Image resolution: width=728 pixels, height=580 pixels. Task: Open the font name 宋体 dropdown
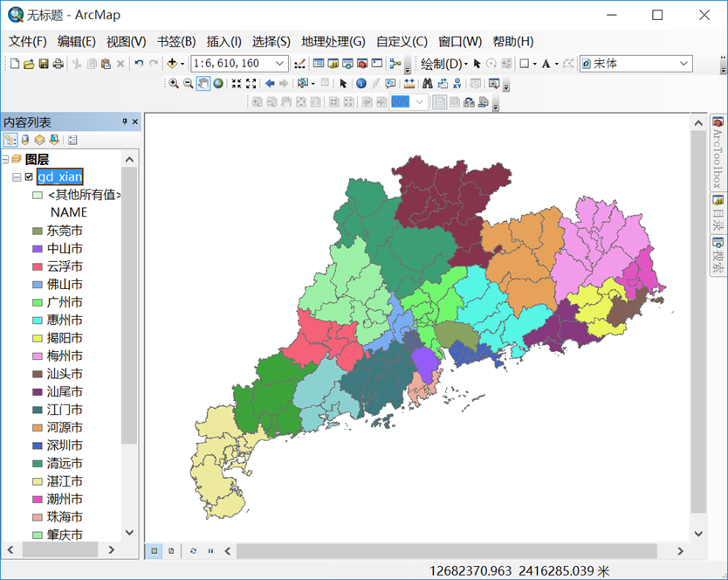[x=683, y=64]
